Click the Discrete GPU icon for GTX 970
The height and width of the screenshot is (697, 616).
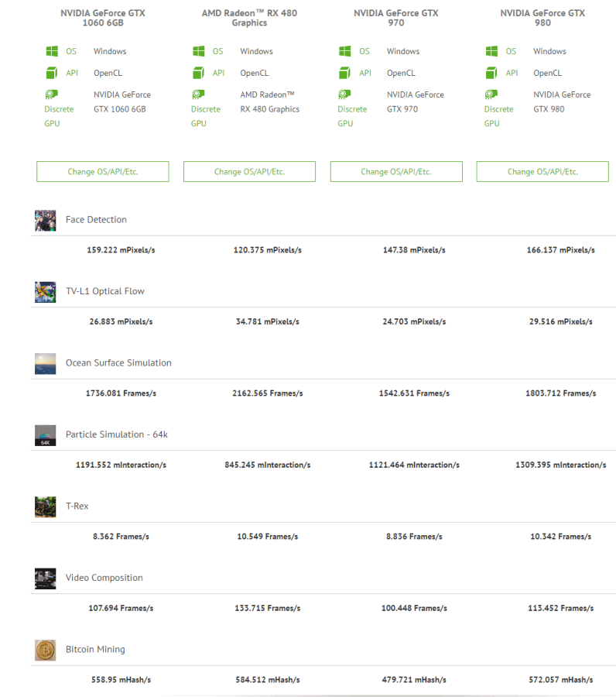[x=345, y=94]
